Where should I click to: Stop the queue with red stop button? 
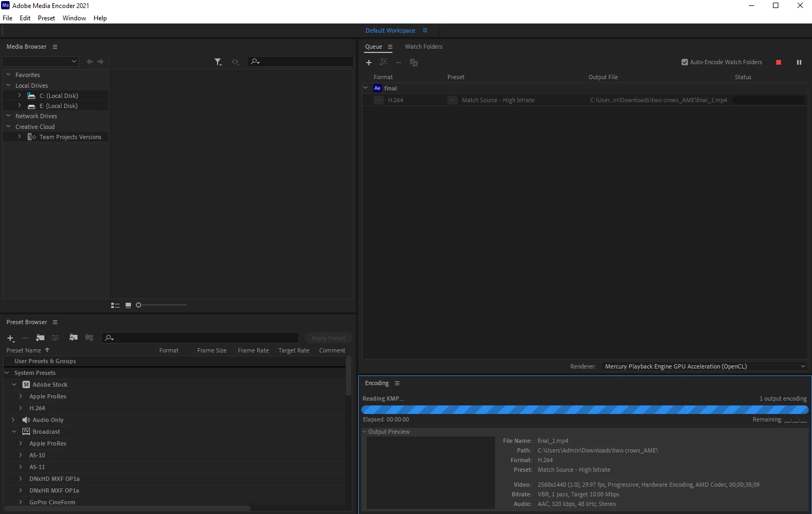point(778,63)
